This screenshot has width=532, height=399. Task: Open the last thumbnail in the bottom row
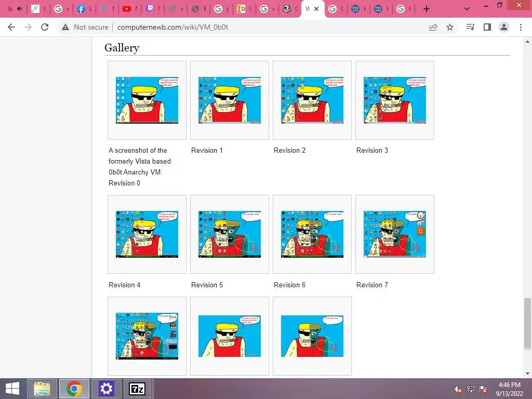[x=312, y=336]
